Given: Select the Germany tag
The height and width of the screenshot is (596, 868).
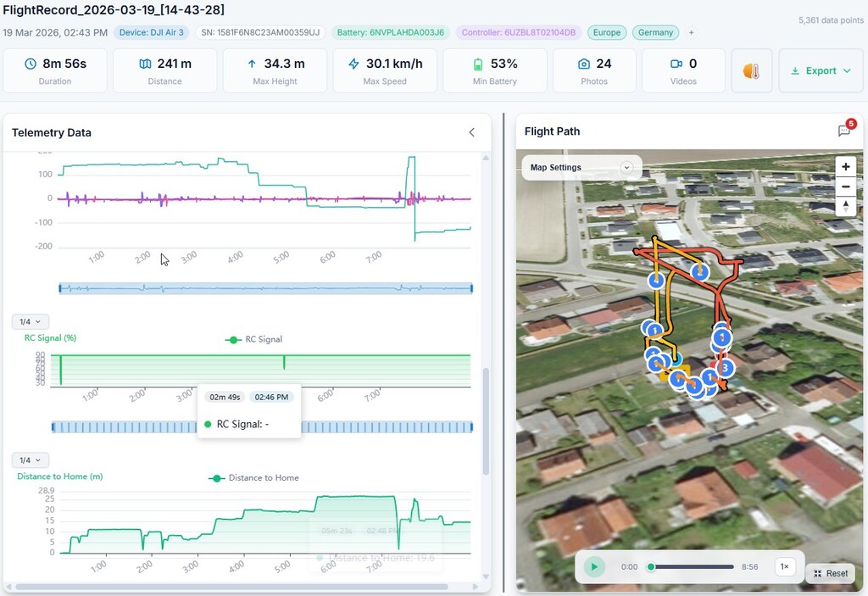Looking at the screenshot, I should click(x=655, y=33).
